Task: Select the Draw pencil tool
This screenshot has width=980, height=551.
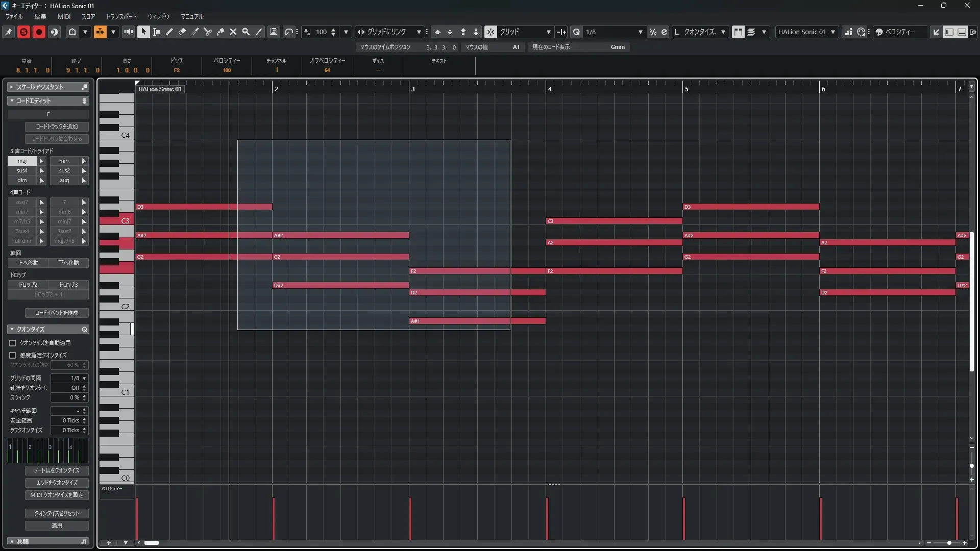Action: pos(169,32)
